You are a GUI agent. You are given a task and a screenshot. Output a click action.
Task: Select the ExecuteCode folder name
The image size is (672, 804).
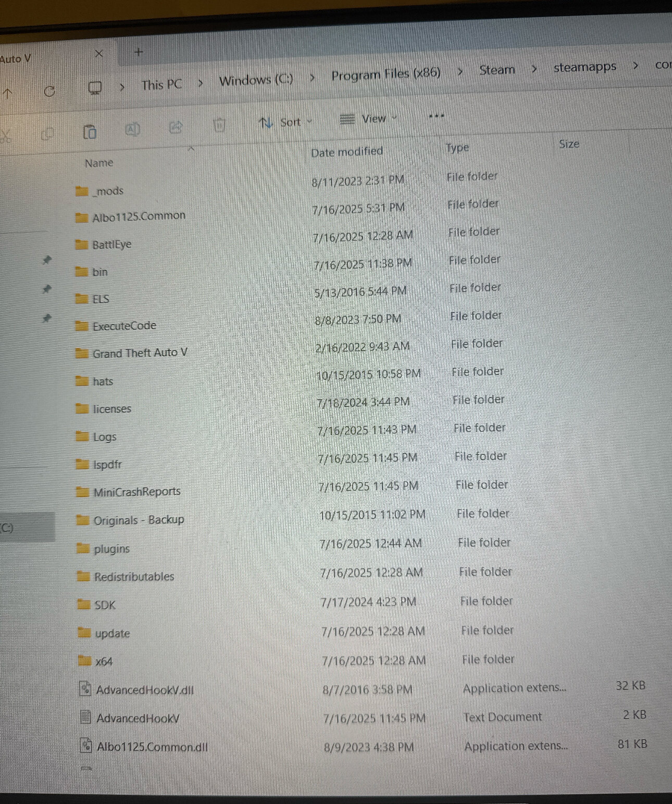pos(125,326)
